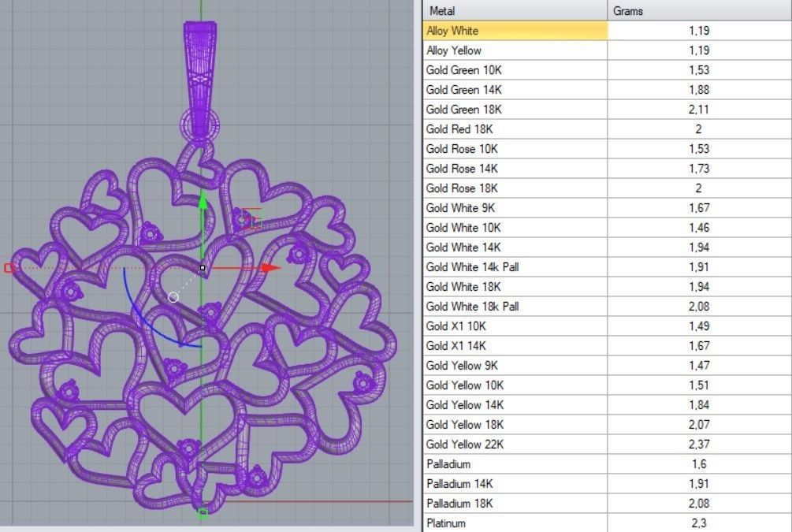Image resolution: width=792 pixels, height=532 pixels.
Task: Click the green gumball Y-axis arrow
Action: click(203, 200)
